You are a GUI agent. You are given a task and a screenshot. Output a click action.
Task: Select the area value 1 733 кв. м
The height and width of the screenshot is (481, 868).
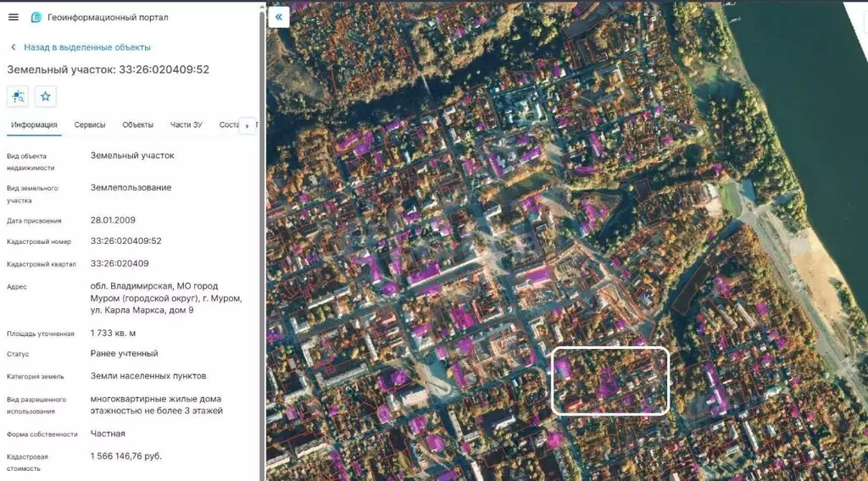point(113,334)
